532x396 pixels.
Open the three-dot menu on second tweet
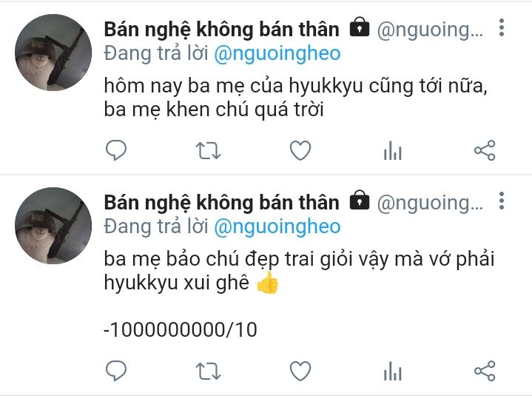click(502, 201)
